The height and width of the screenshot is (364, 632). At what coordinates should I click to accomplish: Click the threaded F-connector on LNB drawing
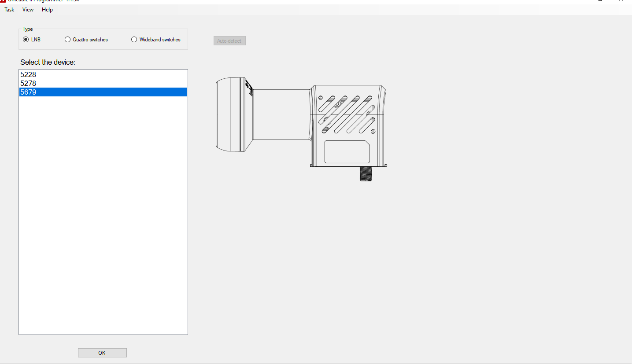[366, 174]
